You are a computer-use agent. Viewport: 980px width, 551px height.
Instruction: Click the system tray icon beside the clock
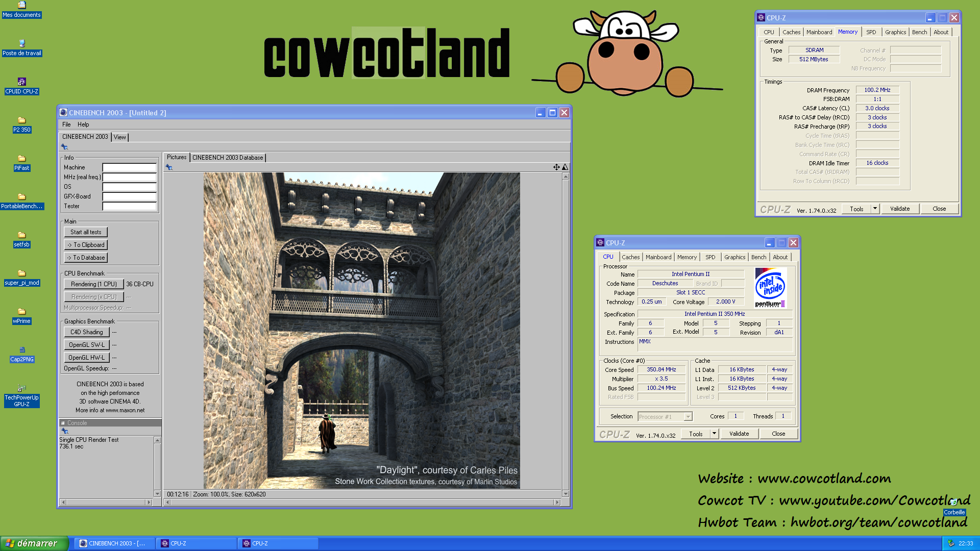(x=951, y=543)
